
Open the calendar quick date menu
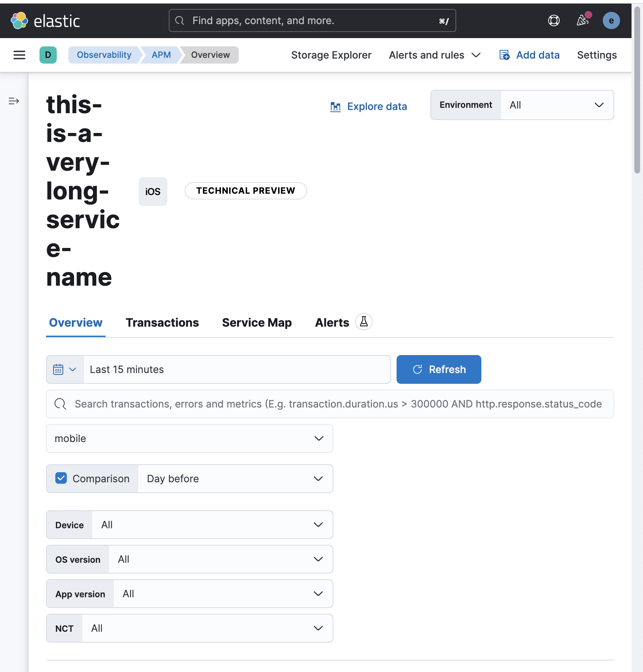click(65, 369)
